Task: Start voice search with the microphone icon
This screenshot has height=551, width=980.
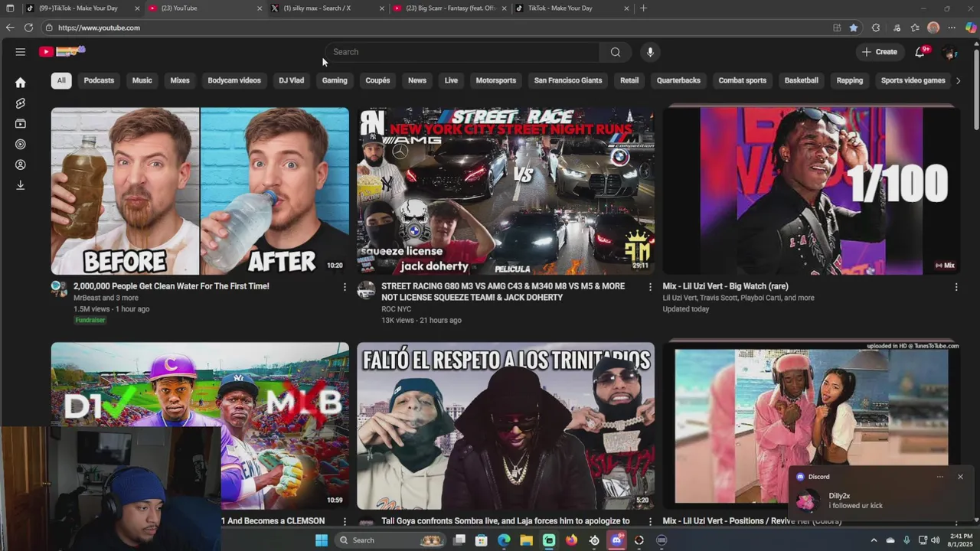Action: (x=650, y=52)
